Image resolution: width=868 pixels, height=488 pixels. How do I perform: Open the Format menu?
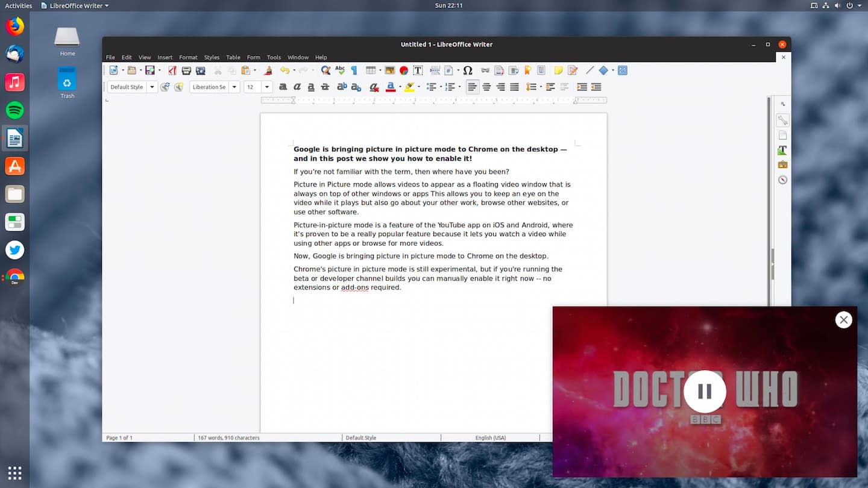click(x=188, y=57)
